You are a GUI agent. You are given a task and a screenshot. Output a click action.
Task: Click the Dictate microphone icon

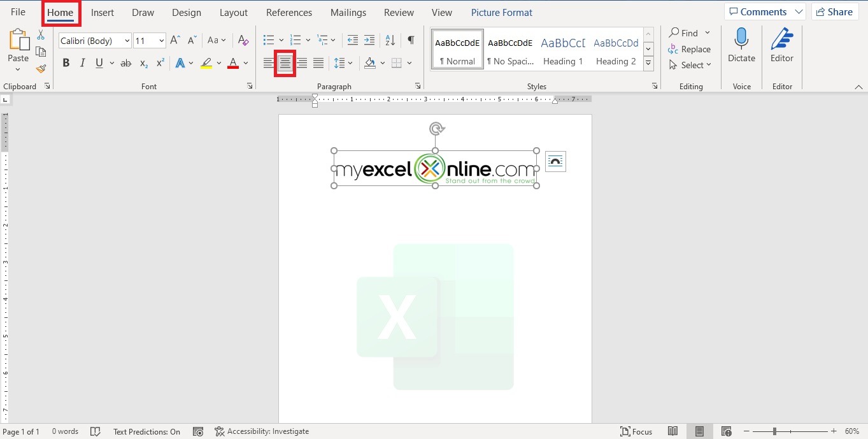(741, 38)
